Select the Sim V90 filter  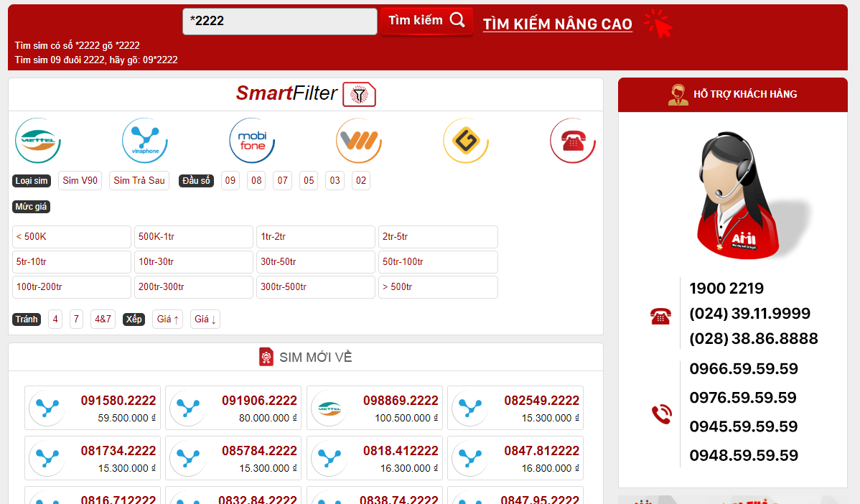point(80,180)
